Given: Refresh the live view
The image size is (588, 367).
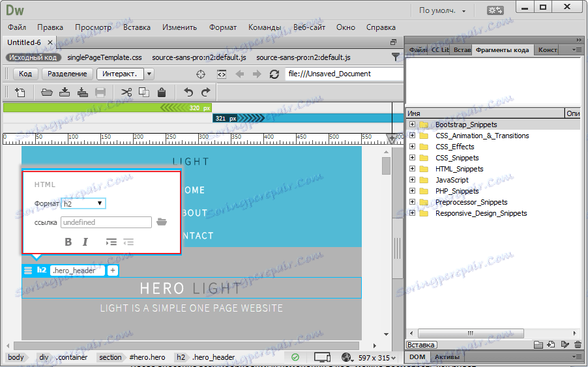Looking at the screenshot, I should [274, 74].
